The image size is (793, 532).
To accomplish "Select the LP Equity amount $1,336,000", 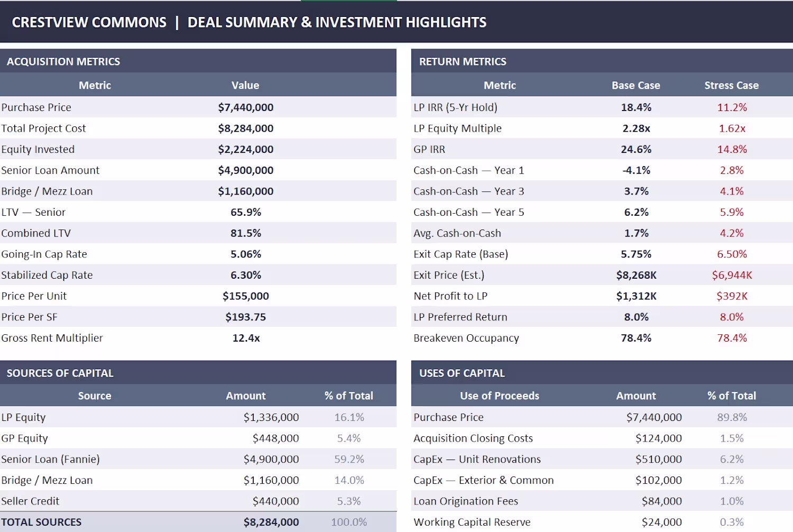I will 271,417.
